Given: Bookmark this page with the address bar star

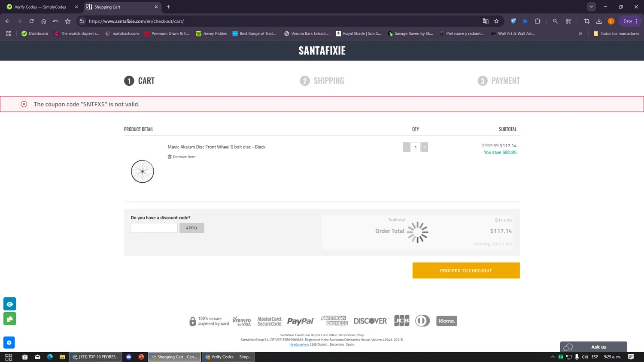Looking at the screenshot, I should click(497, 21).
